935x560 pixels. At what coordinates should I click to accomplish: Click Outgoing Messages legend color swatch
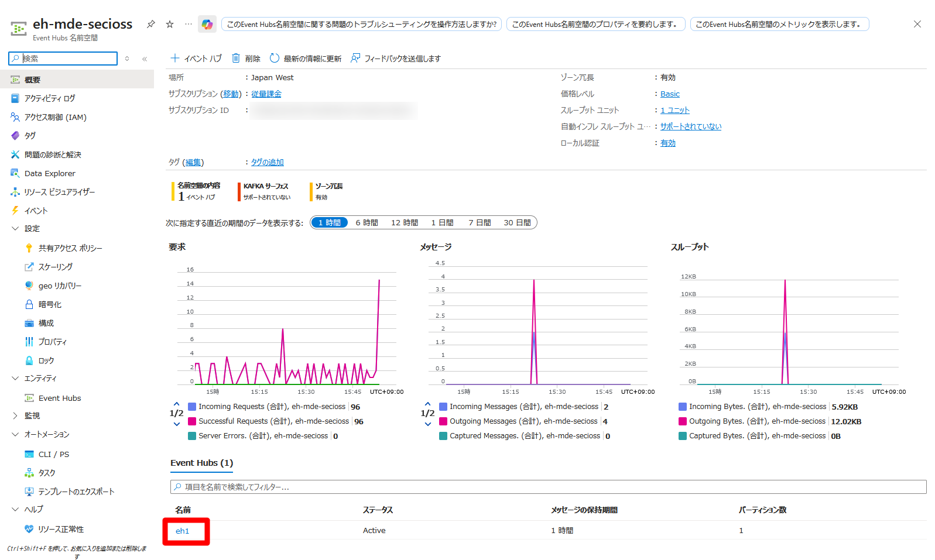[443, 421]
